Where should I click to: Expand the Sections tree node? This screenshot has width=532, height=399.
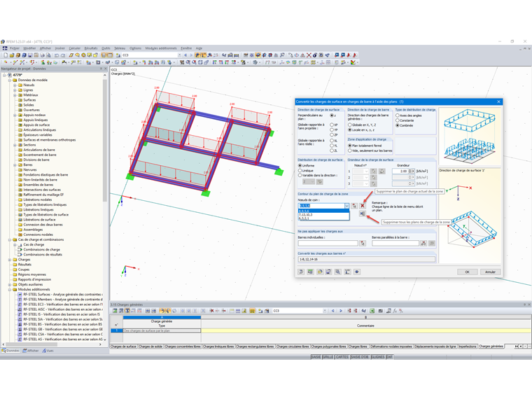tap(15, 145)
